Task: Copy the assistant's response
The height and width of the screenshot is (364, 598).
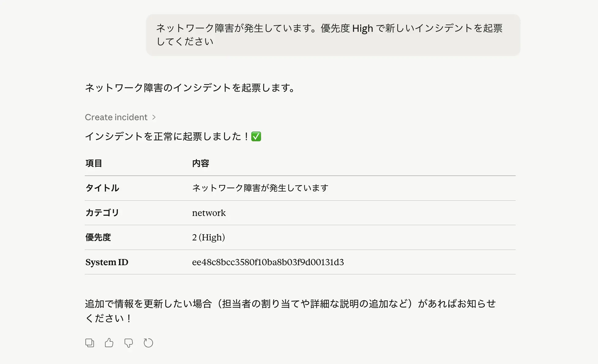Action: pyautogui.click(x=89, y=343)
